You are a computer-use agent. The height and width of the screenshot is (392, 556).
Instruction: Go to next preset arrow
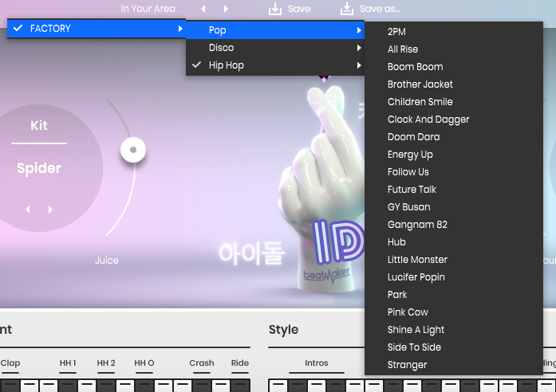tap(226, 9)
